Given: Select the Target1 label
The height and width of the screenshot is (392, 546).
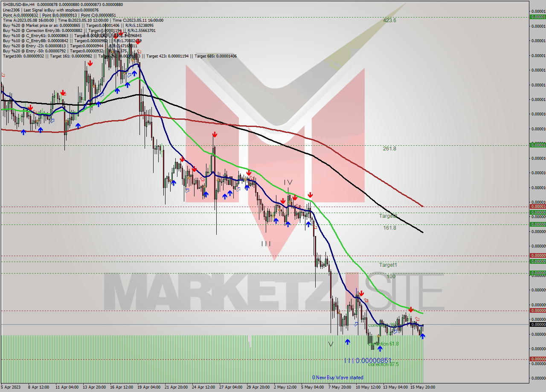Looking at the screenshot, I should [388, 265].
